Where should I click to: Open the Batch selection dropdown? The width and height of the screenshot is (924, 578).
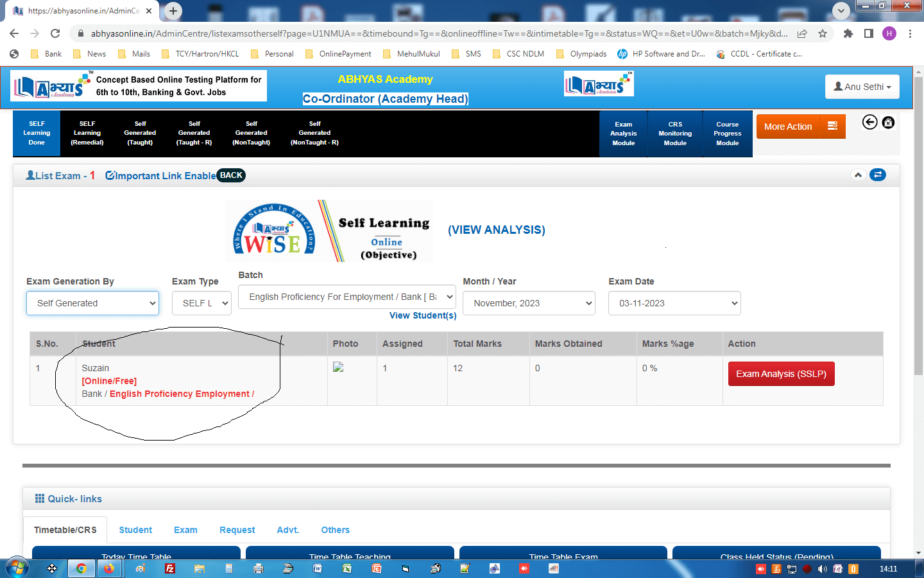(x=346, y=297)
